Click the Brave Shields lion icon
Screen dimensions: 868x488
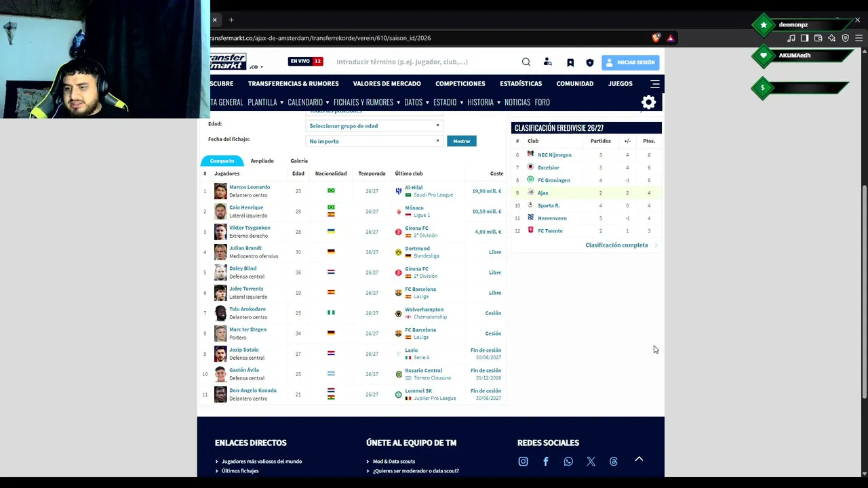656,38
